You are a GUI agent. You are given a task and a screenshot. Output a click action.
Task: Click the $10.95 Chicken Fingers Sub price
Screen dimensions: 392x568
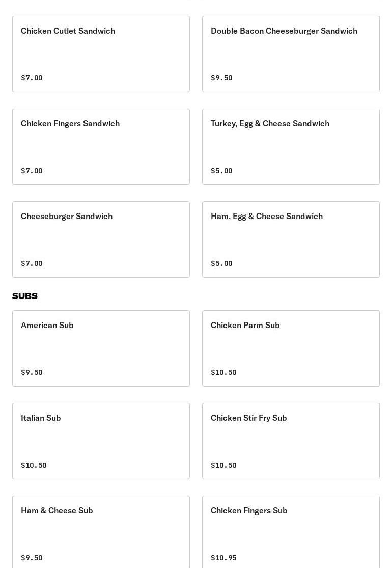[x=223, y=558]
